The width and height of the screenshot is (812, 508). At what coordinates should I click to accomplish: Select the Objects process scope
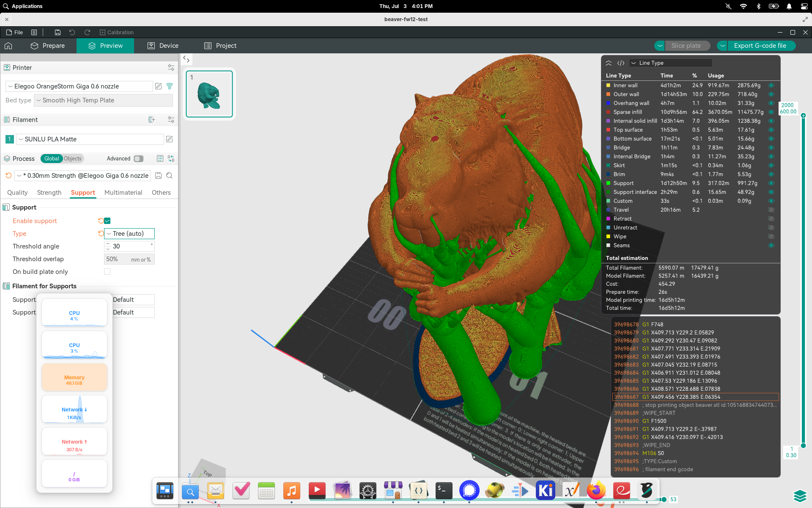click(73, 159)
